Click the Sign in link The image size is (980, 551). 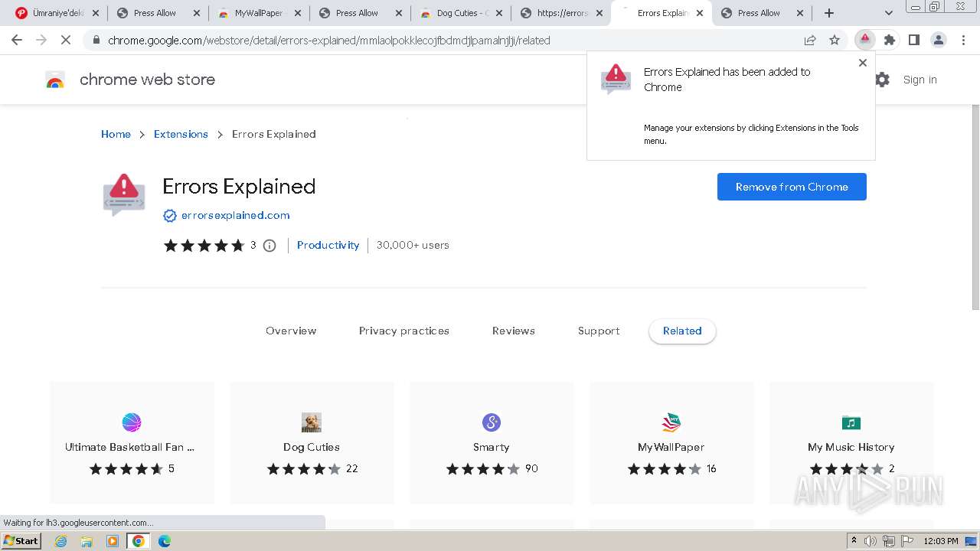(920, 80)
